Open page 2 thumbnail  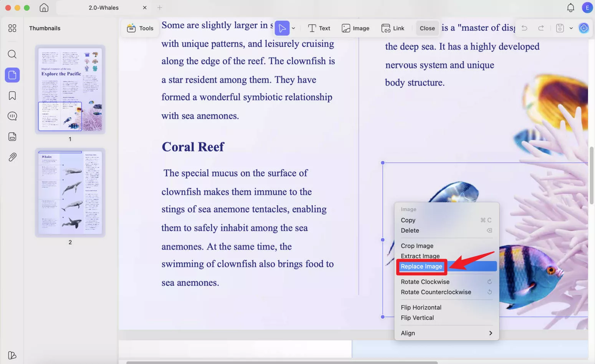70,193
